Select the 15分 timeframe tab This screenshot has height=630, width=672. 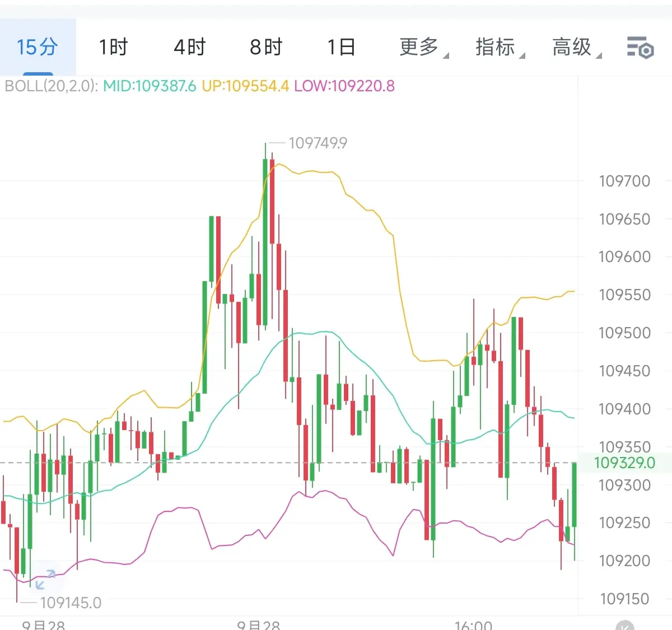coord(38,47)
